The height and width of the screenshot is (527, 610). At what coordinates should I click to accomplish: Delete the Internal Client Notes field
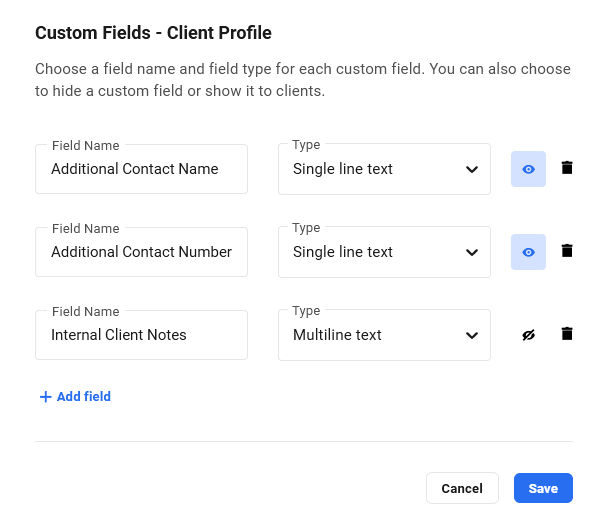[567, 334]
